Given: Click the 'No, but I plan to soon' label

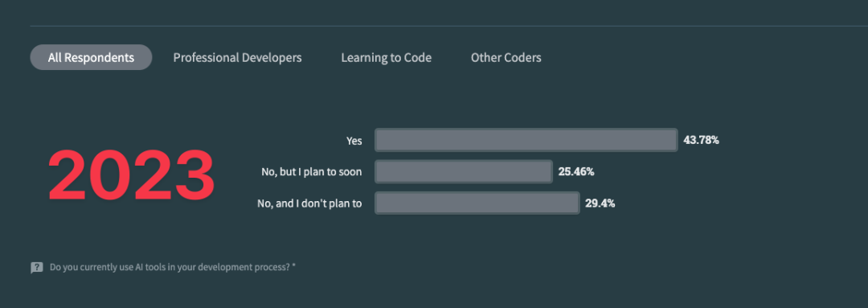Looking at the screenshot, I should pos(312,172).
